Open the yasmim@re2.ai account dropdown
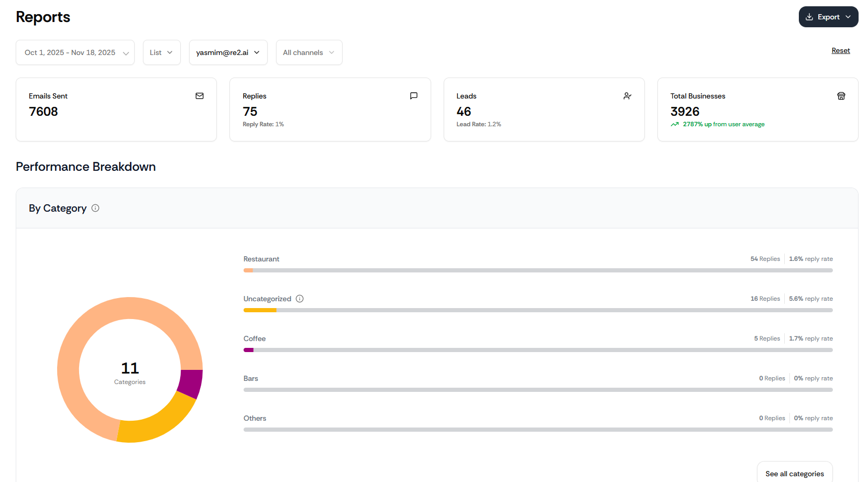This screenshot has height=482, width=868. (228, 52)
